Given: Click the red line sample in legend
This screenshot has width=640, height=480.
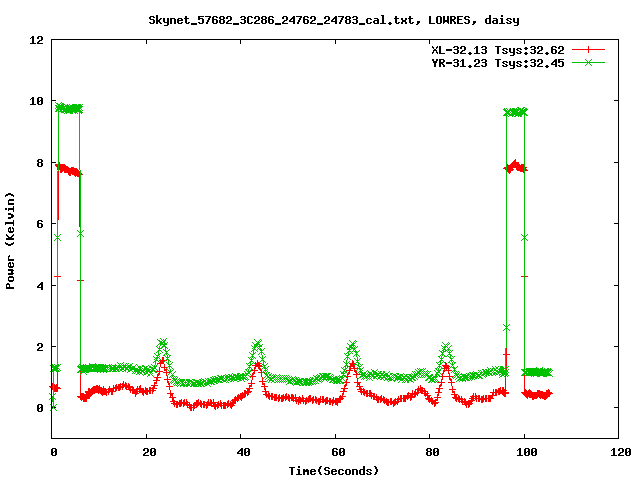Looking at the screenshot, I should coord(588,50).
